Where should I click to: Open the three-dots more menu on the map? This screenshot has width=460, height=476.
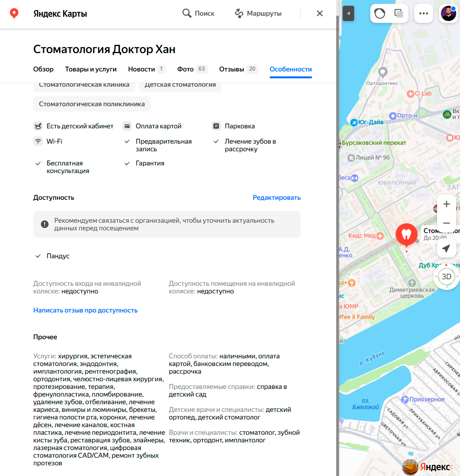[424, 13]
